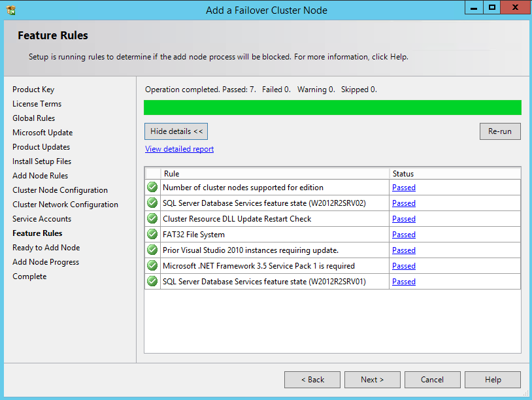The height and width of the screenshot is (400, 532).
Task: Click the check icon for Prior Visual Studio 2010
Action: coord(152,250)
